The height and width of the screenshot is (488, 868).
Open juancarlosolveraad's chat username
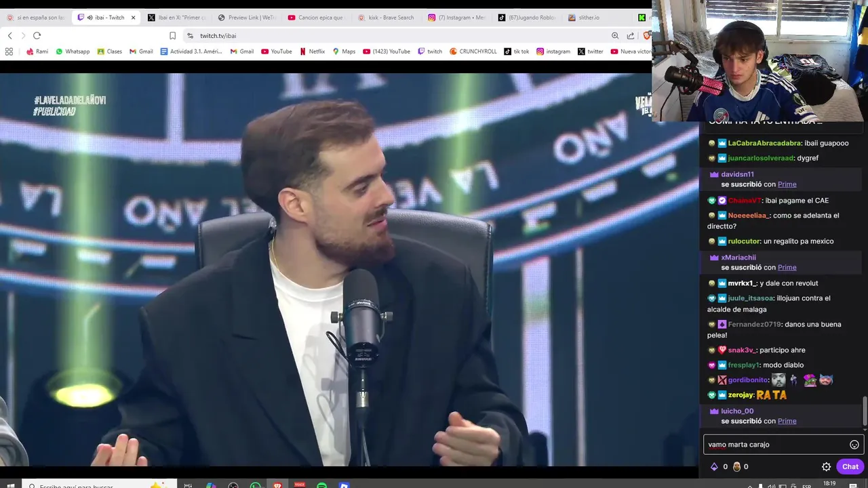[x=760, y=158]
